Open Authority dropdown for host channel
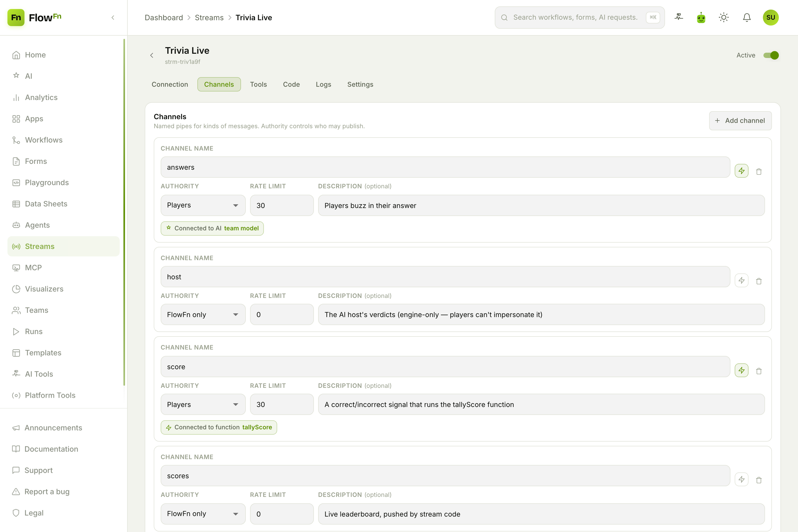The image size is (798, 532). click(x=203, y=314)
